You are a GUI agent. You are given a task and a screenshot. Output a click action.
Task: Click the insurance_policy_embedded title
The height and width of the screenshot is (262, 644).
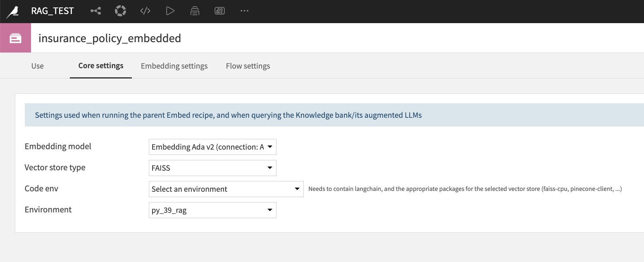(110, 38)
